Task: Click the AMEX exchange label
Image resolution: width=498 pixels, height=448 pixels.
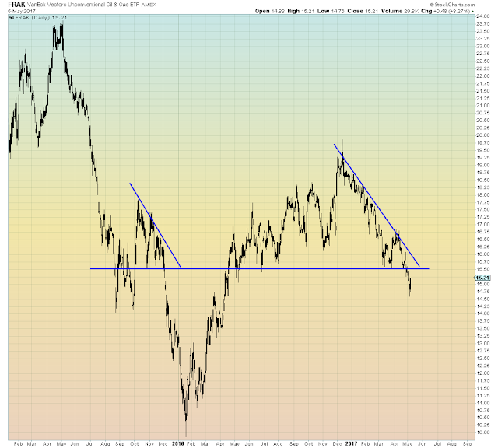Action: (x=149, y=5)
